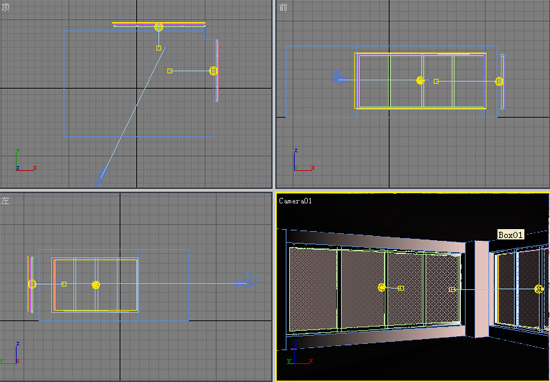Select the pink Box01 column in Camera01 view
Image resolution: width=550 pixels, height=382 pixels.
[x=482, y=289]
